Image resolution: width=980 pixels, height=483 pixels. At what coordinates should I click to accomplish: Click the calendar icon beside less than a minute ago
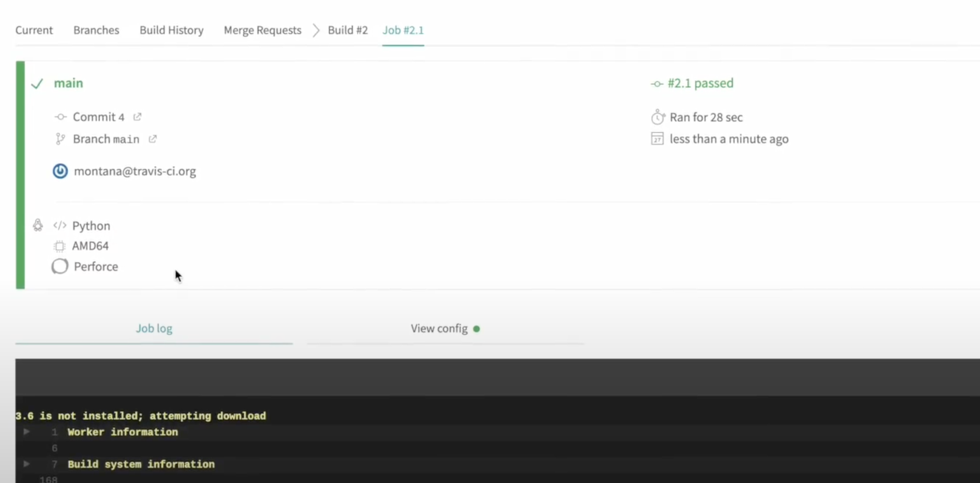(x=657, y=139)
